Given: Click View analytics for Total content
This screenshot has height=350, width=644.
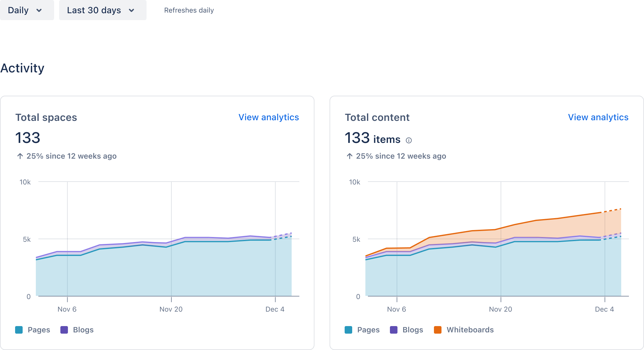Looking at the screenshot, I should (598, 117).
